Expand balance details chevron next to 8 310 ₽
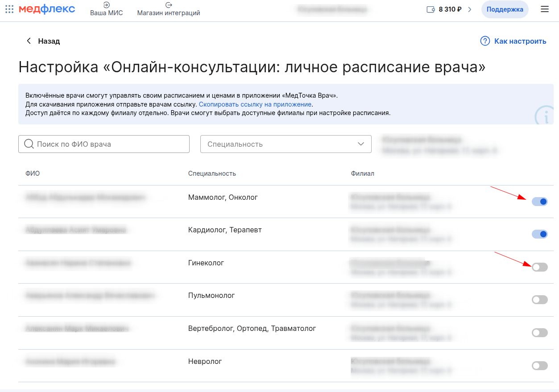Viewport: 559px width, 392px height. point(469,9)
